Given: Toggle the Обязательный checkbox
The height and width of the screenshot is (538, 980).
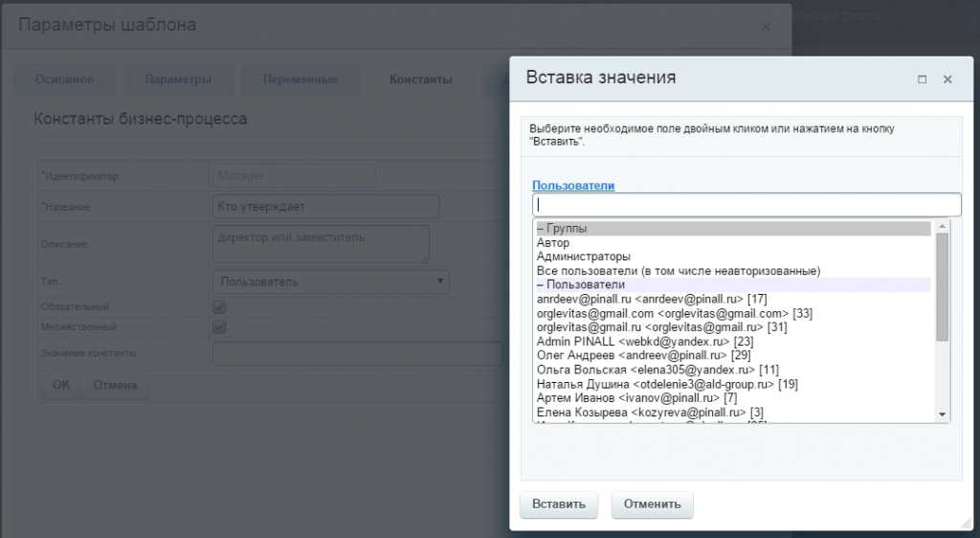Looking at the screenshot, I should click(x=219, y=307).
